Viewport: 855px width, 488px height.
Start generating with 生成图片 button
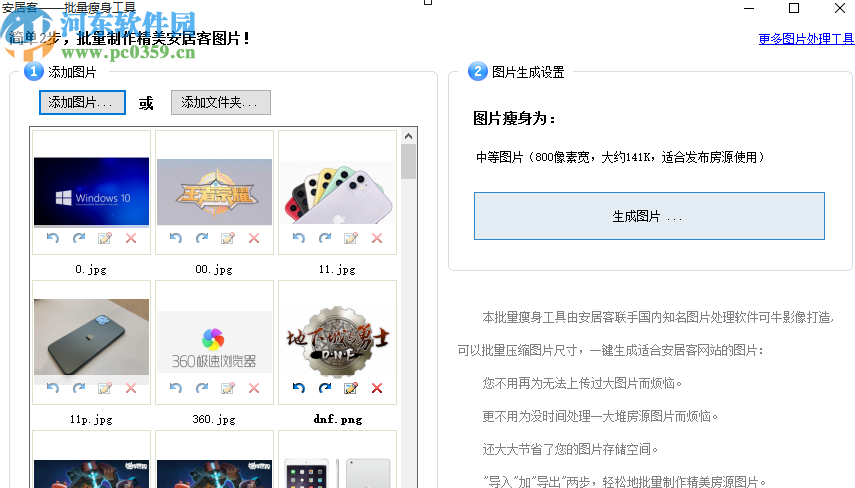click(649, 216)
